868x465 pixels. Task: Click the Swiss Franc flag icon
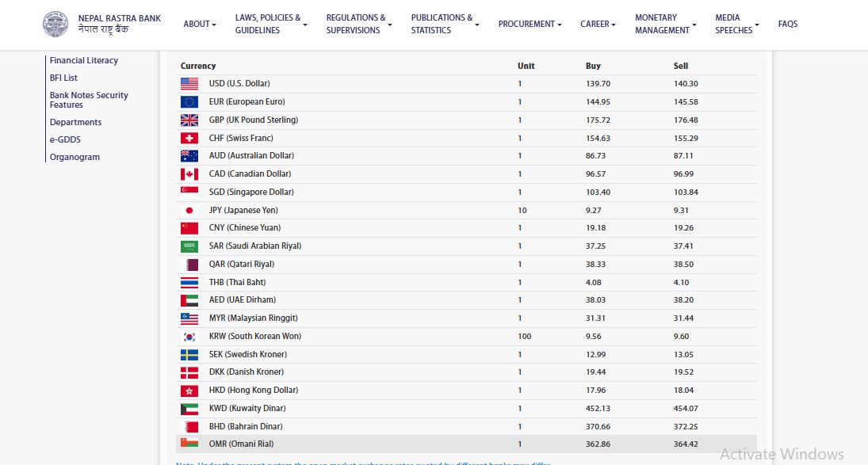189,138
